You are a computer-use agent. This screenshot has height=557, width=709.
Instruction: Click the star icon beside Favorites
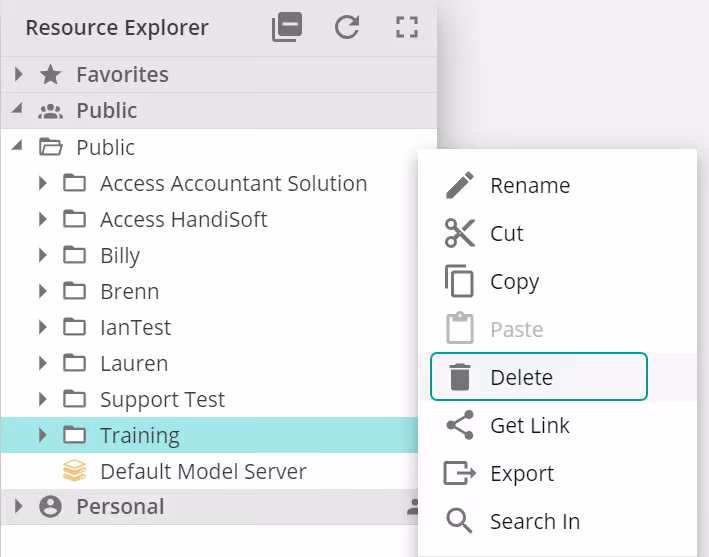coord(50,75)
